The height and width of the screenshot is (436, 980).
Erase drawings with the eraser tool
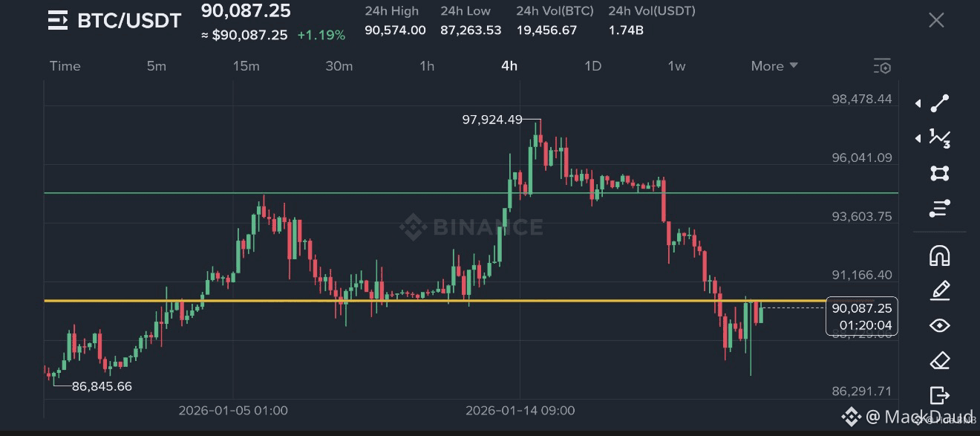tap(940, 361)
